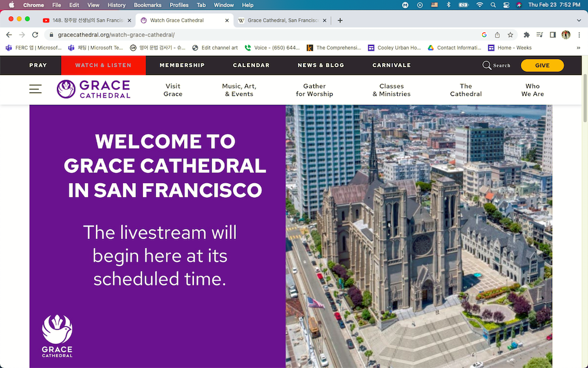The width and height of the screenshot is (588, 368).
Task: Click the site padlock icon in address bar
Action: point(51,35)
